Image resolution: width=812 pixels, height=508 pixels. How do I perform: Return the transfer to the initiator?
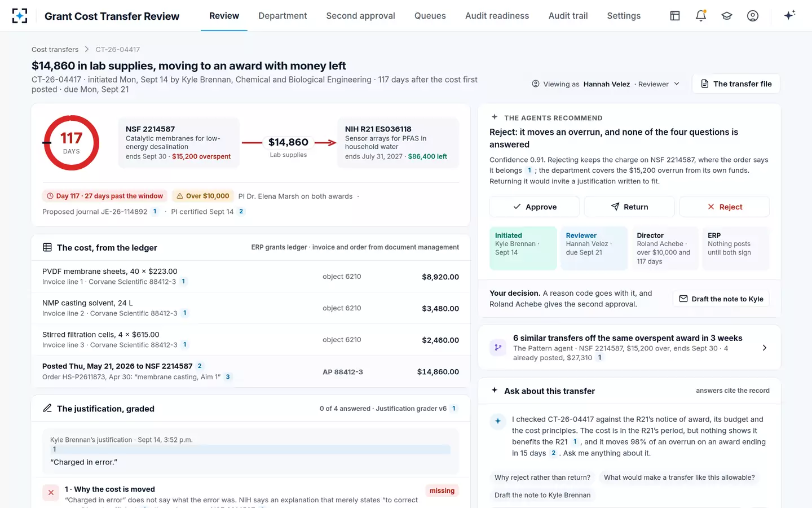point(629,207)
